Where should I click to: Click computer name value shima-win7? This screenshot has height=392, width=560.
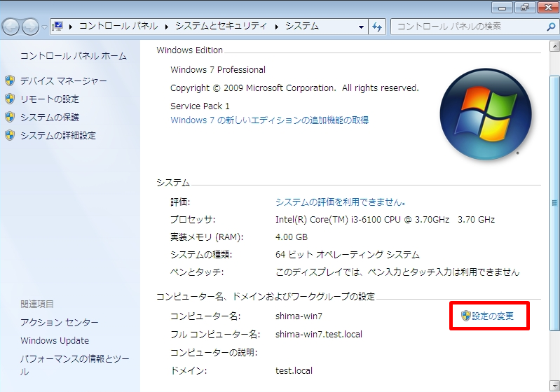click(x=299, y=316)
